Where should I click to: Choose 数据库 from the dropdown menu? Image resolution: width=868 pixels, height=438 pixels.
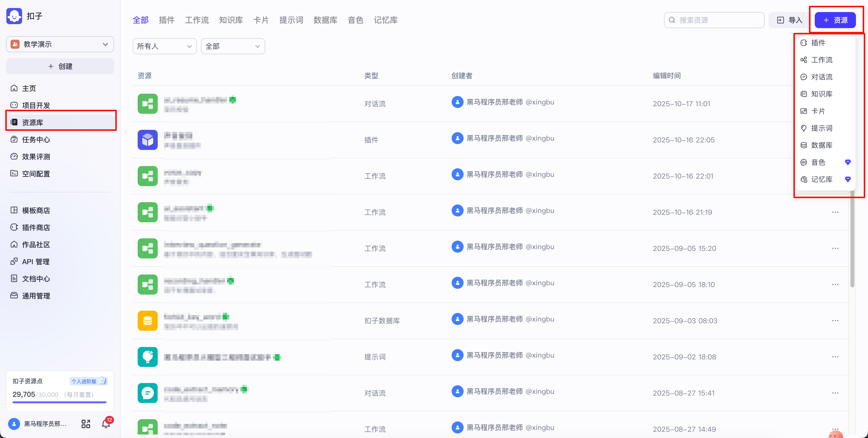point(821,145)
